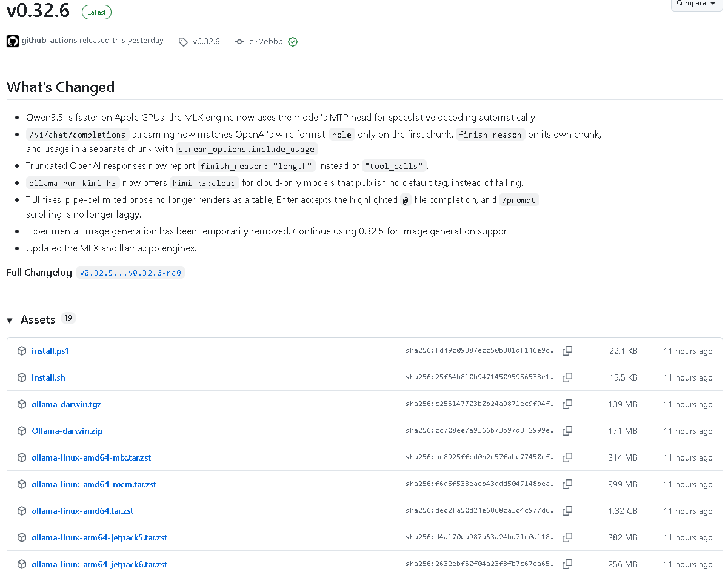The height and width of the screenshot is (572, 728).
Task: Click the finish_reason: "length" code snippet
Action: [257, 166]
